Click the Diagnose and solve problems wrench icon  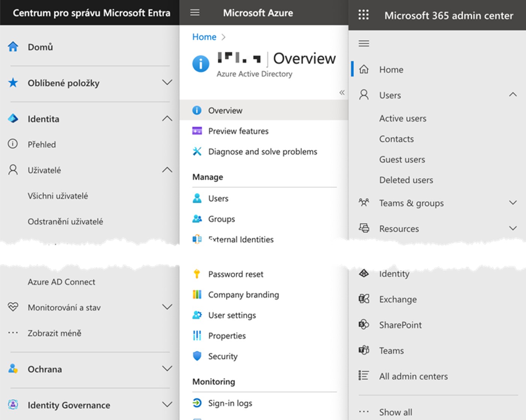click(197, 151)
